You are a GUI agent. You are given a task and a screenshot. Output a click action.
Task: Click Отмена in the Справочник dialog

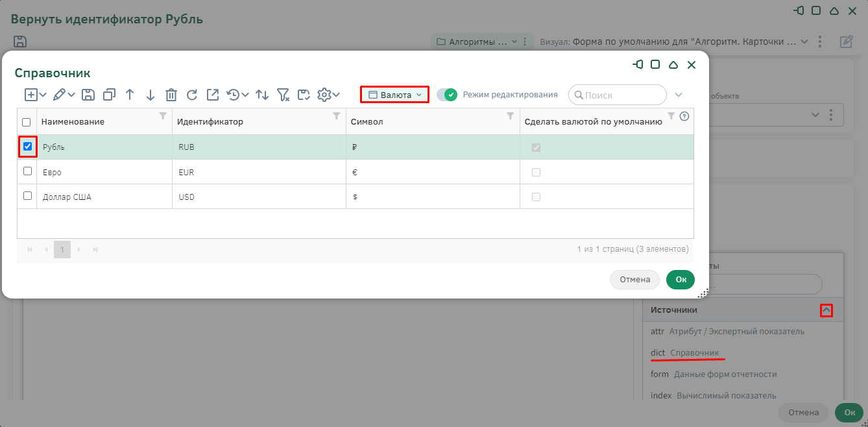[635, 280]
